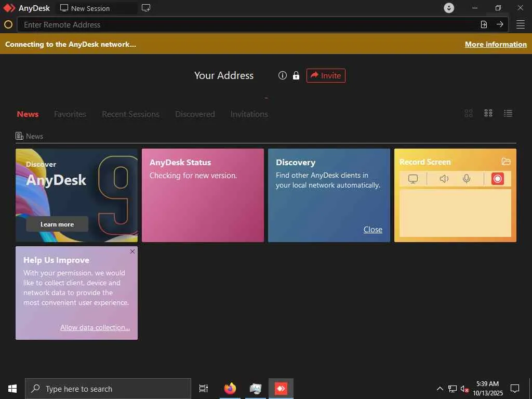The height and width of the screenshot is (399, 532).
Task: Click Allow data collection link
Action: (x=95, y=327)
